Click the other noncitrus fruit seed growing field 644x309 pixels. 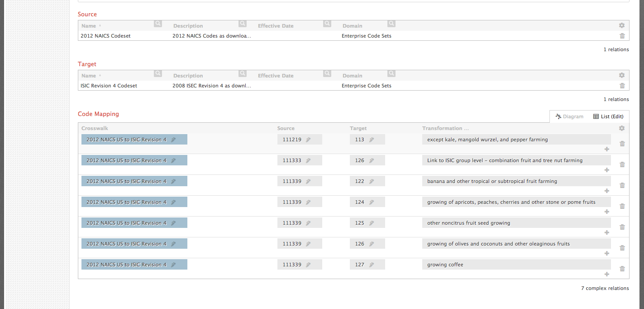click(516, 223)
